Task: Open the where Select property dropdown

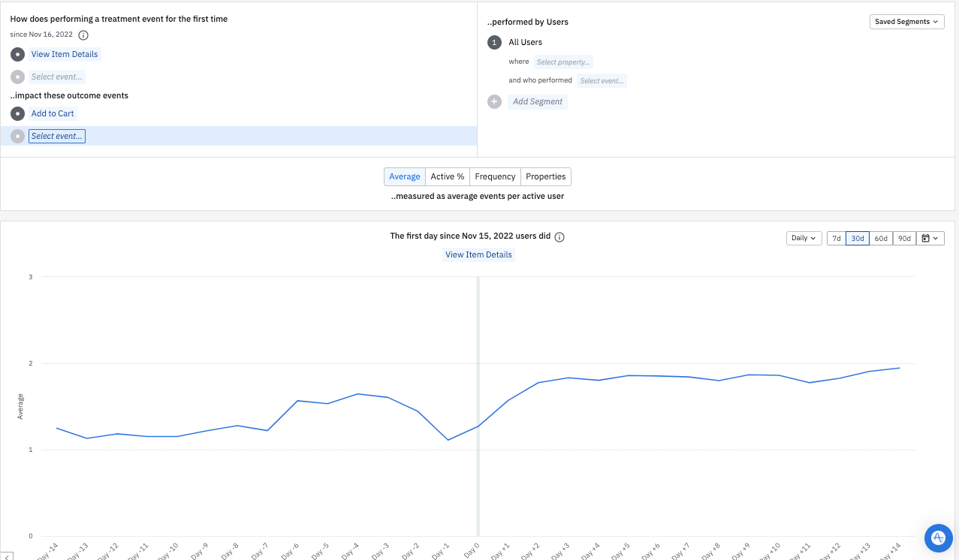Action: click(x=563, y=62)
